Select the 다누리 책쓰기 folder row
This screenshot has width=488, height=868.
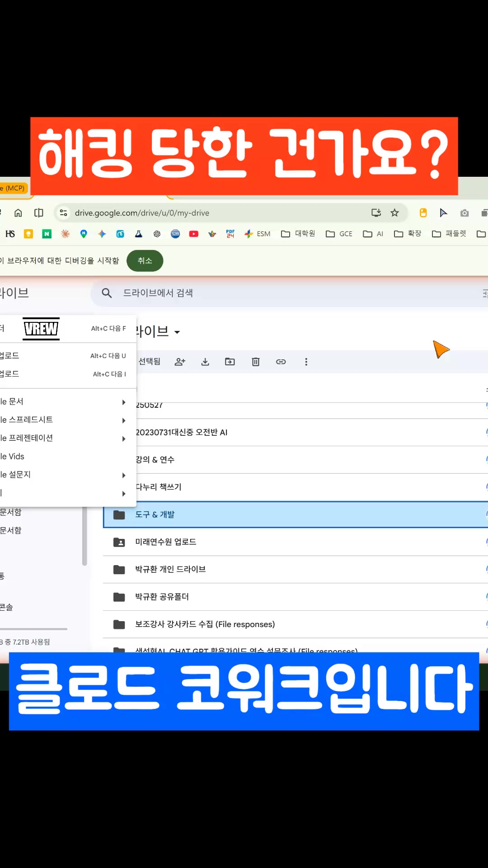(312, 487)
